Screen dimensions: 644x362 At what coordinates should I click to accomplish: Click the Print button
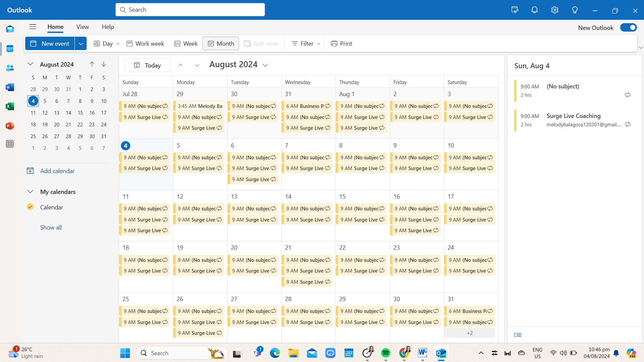[x=341, y=44]
